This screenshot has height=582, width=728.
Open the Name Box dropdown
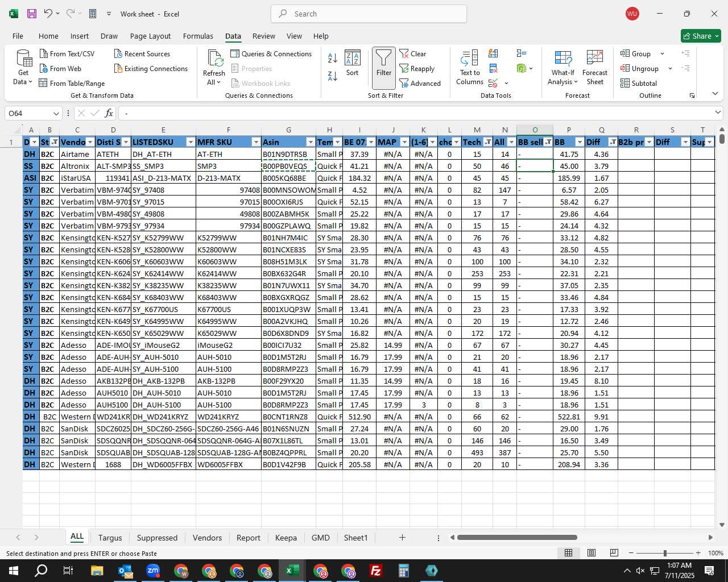click(x=56, y=114)
